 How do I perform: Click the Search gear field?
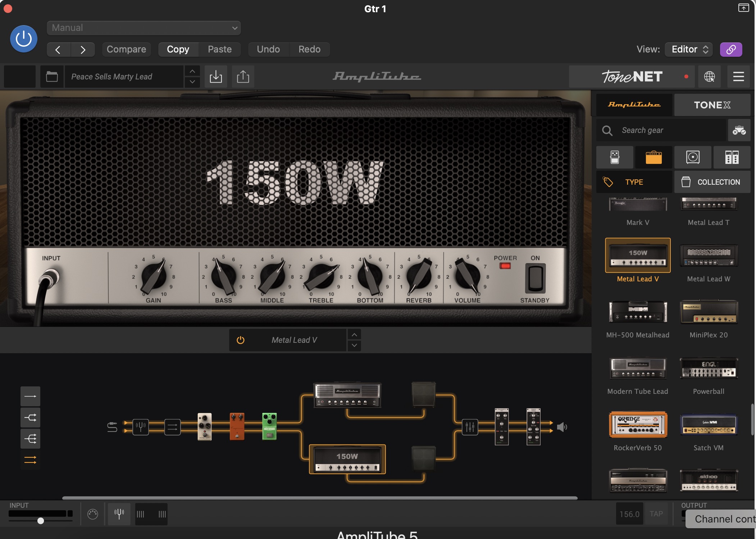pos(661,130)
